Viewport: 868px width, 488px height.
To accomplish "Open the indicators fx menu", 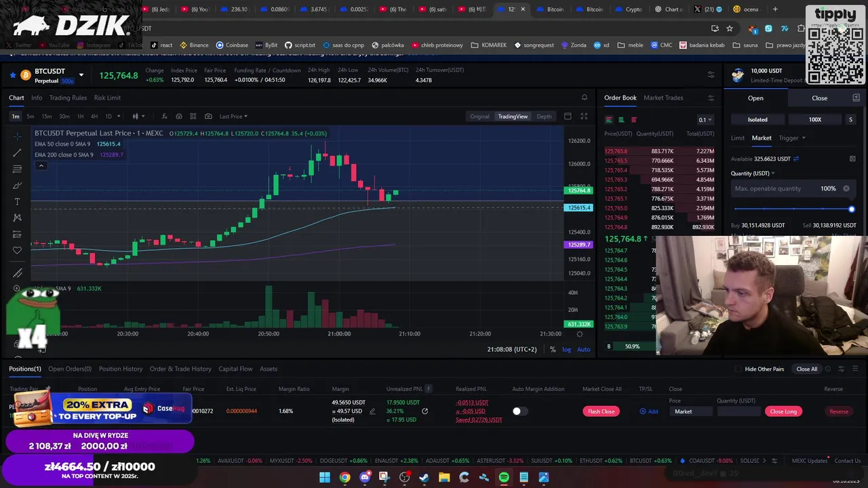I will [x=163, y=117].
